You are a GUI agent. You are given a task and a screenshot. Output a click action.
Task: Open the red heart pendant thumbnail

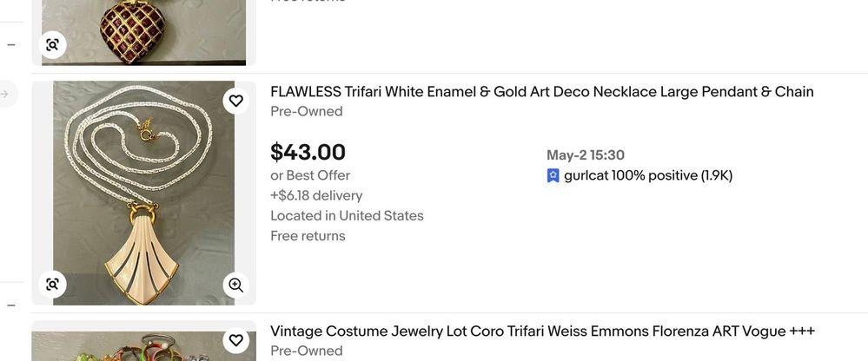[144, 32]
